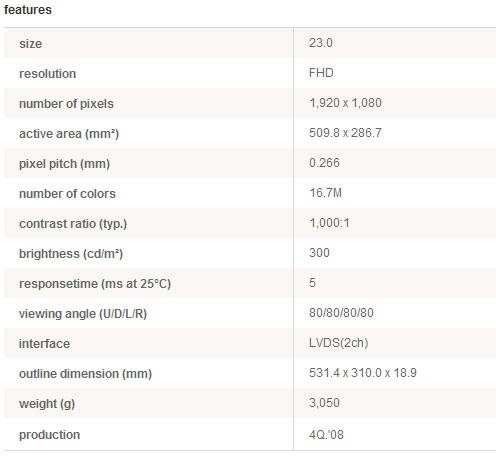Click the interface value 'LVDS(2ch)'

[339, 343]
